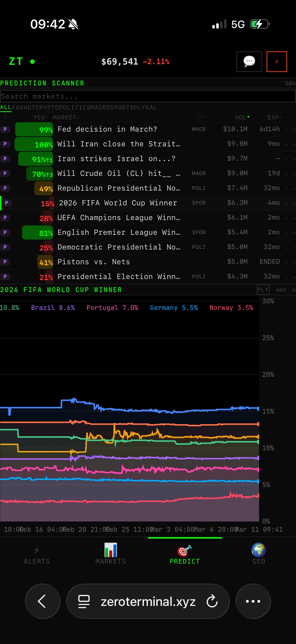Click the P badge on Pistons vs. Nets row
Screen dimensions: 296x644
5,262
